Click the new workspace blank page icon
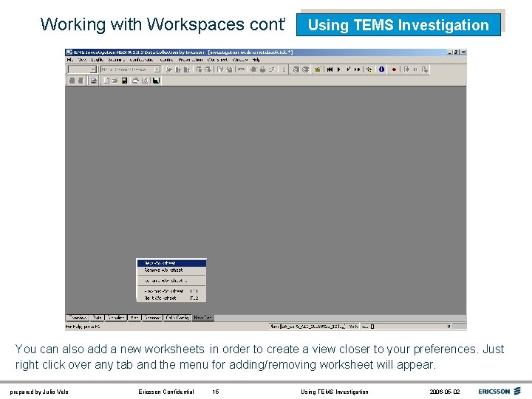The image size is (532, 399). click(106, 81)
